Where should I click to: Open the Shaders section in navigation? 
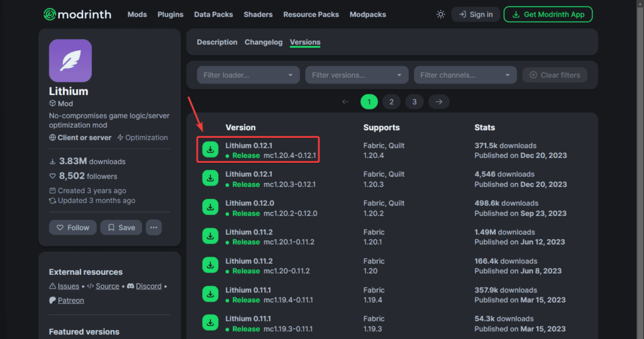point(258,14)
